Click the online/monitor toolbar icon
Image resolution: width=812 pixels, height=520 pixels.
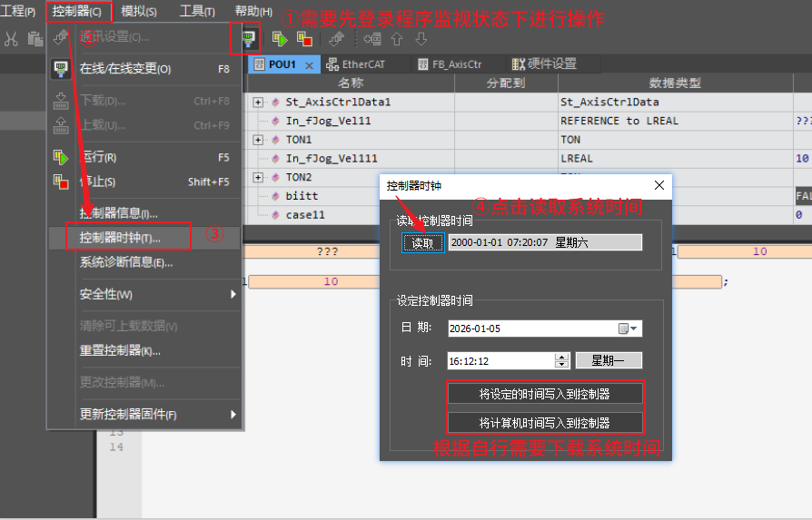point(248,39)
